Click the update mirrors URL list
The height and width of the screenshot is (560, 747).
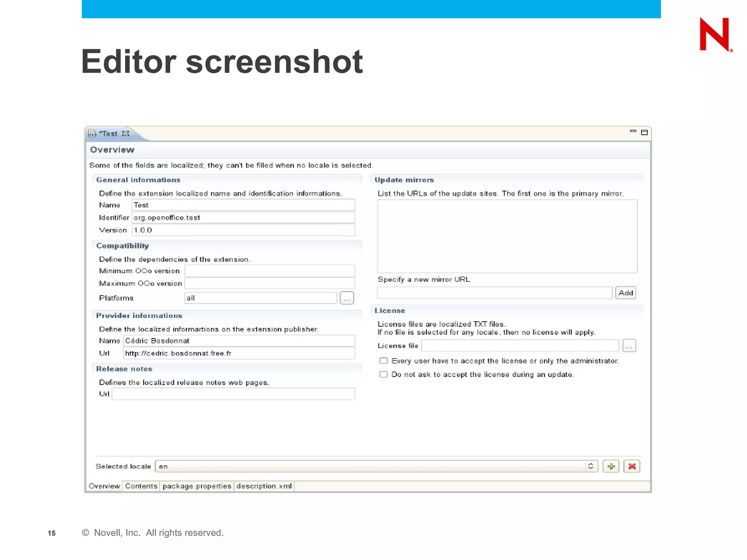pos(507,236)
